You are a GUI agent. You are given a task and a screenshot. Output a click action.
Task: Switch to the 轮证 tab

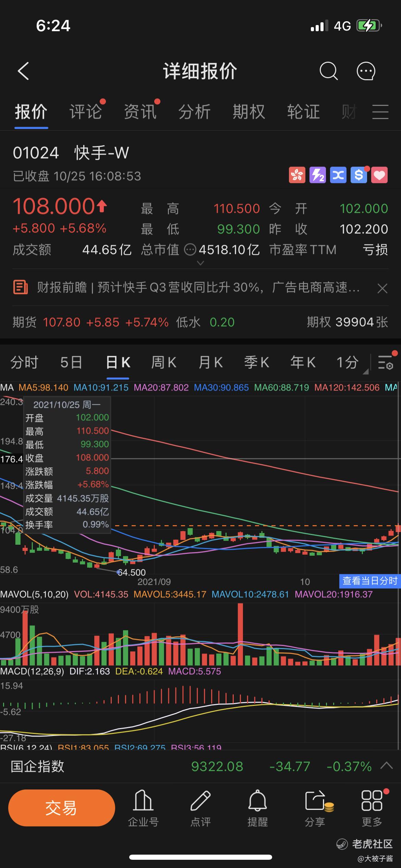coord(304,112)
